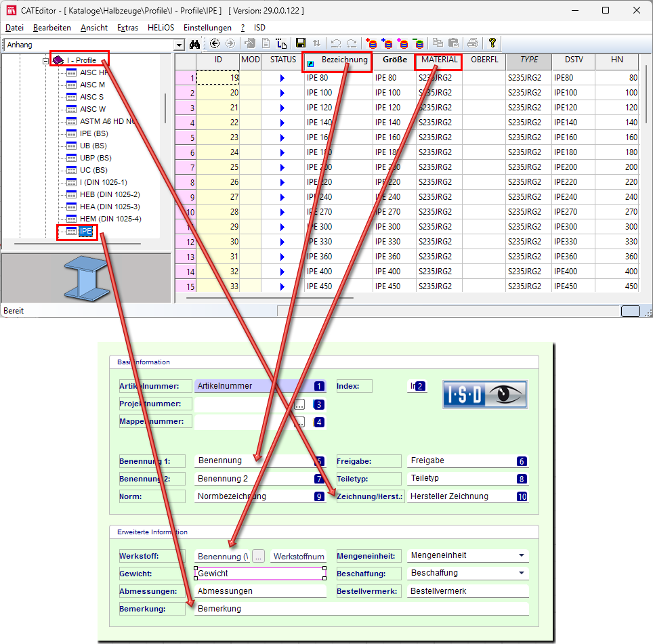Screen dimensions: 653x644
Task: Click the ellipsis button beside Projektnummer
Action: 299,404
